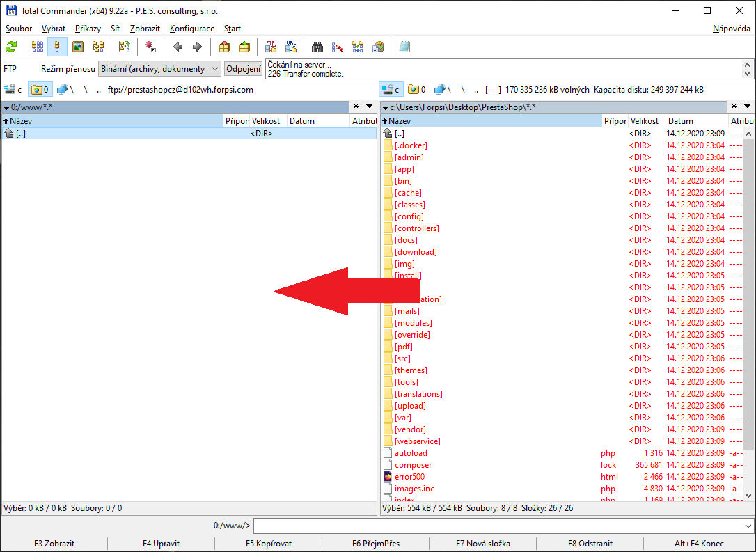Image resolution: width=756 pixels, height=552 pixels.
Task: Select the images.inc php file
Action: click(562, 489)
